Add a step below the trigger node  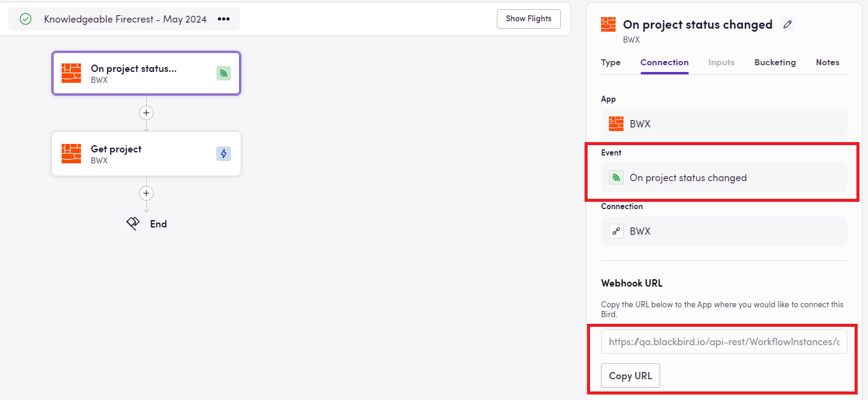[146, 113]
